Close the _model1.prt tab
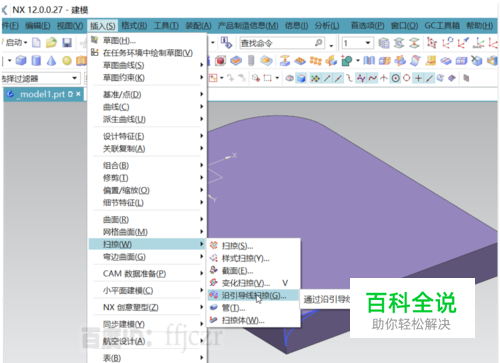Viewport: 500px width, 363px height. click(x=78, y=94)
